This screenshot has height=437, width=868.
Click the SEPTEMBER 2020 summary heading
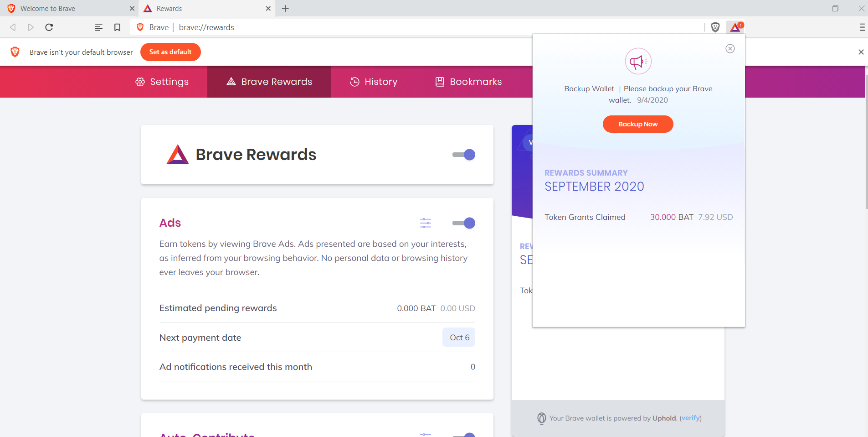coord(594,187)
